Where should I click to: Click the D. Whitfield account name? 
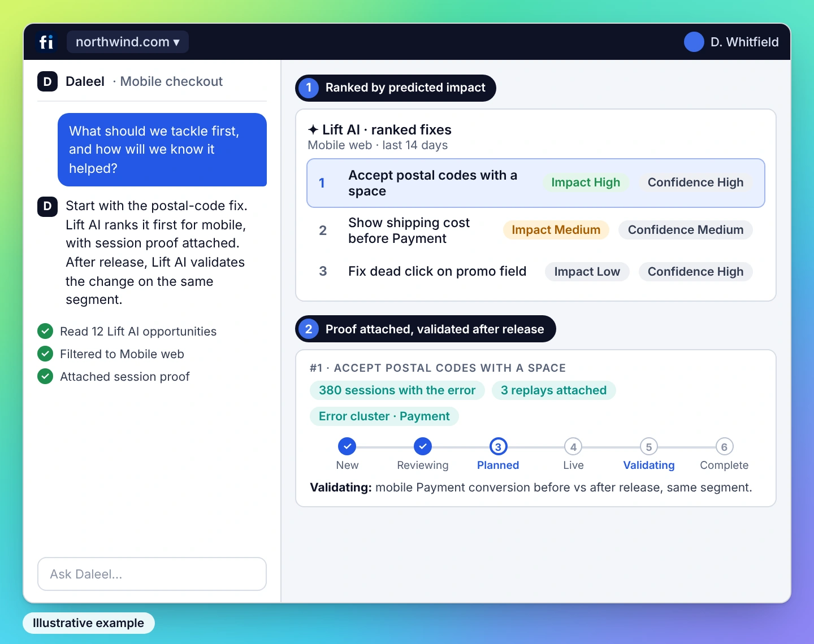(744, 42)
